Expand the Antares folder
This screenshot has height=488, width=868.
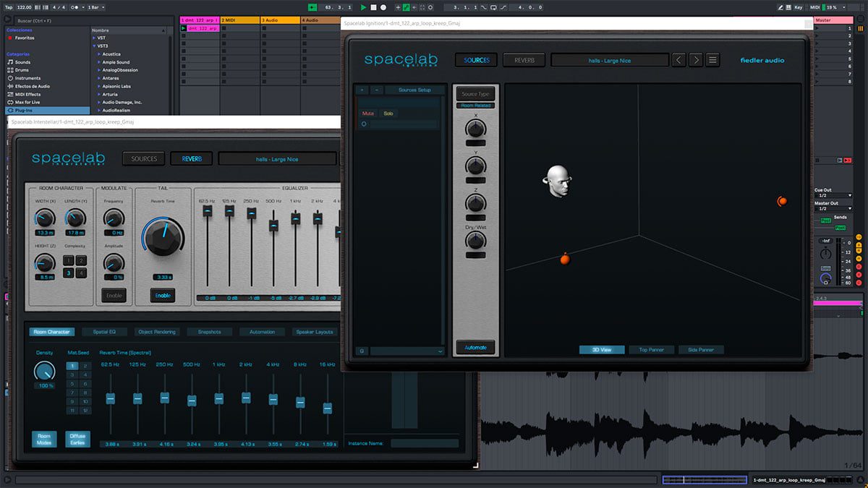coord(99,78)
